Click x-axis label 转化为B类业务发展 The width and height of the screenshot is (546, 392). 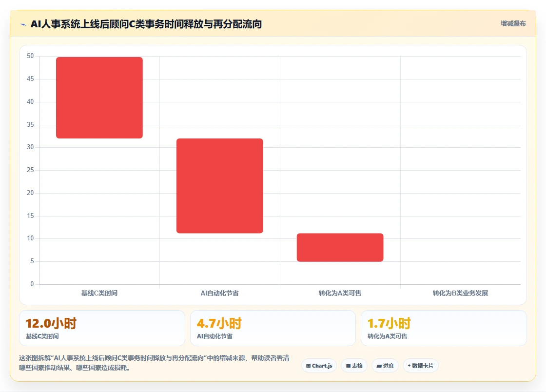point(460,293)
